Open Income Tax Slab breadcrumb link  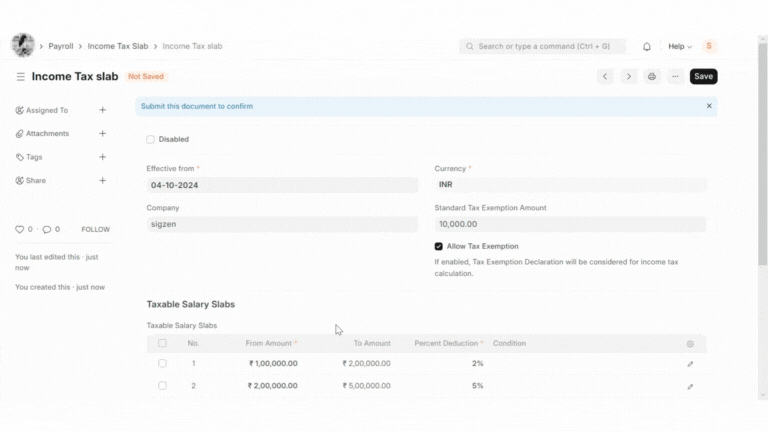[117, 46]
